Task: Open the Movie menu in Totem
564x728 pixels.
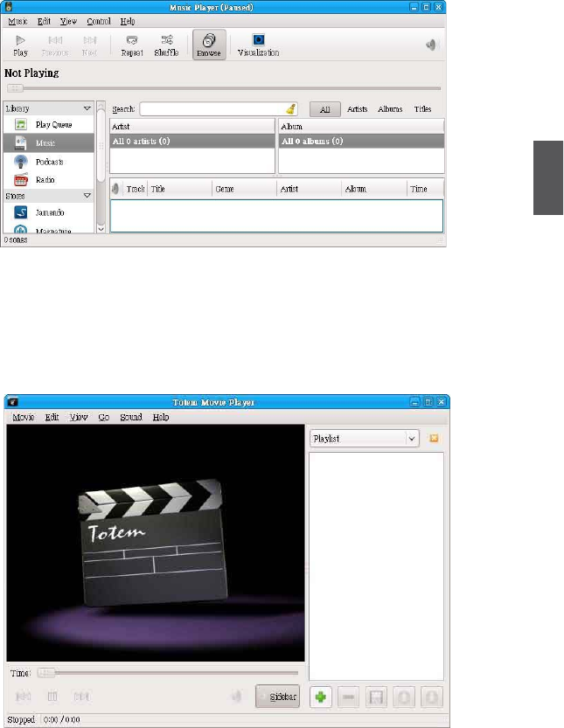Action: 24,417
